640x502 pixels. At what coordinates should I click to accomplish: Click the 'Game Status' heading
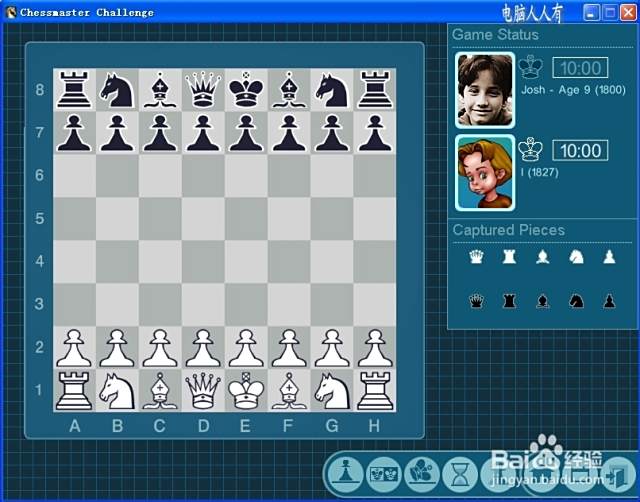coord(495,35)
